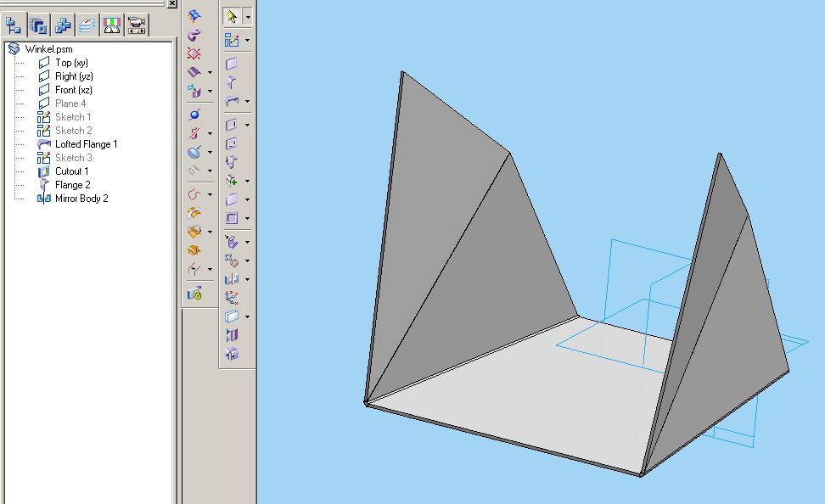This screenshot has width=825, height=504.
Task: Select the bottom cube tool in toolbar
Action: [x=232, y=354]
